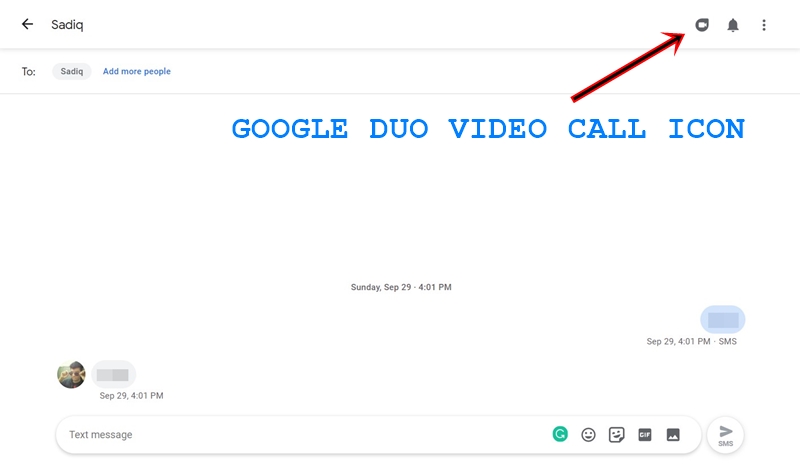Click the Sunday, Sep 29 · 4:01 PM date
The height and width of the screenshot is (473, 800).
pos(401,287)
